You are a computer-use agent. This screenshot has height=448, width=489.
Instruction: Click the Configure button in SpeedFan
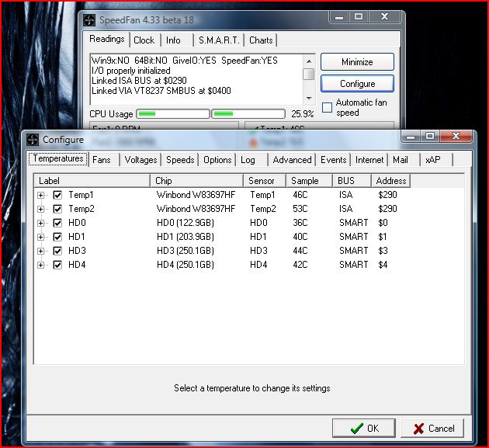click(357, 84)
